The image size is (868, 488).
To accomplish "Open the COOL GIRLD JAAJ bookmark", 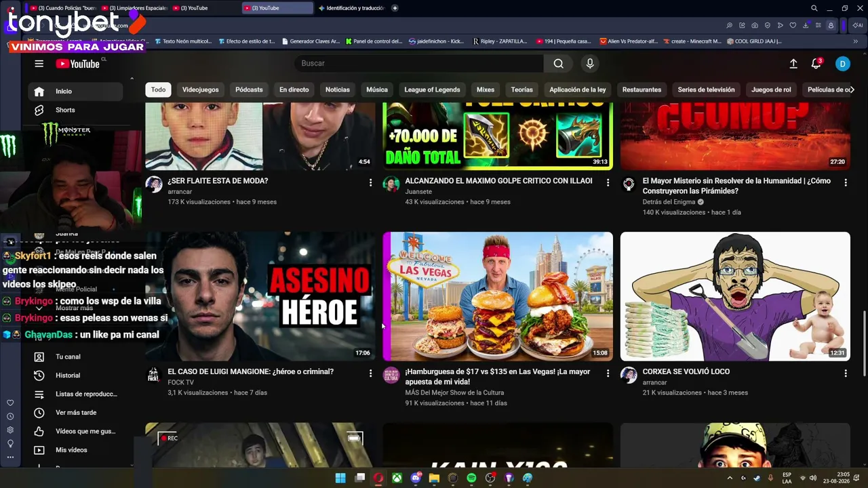I will click(x=753, y=41).
